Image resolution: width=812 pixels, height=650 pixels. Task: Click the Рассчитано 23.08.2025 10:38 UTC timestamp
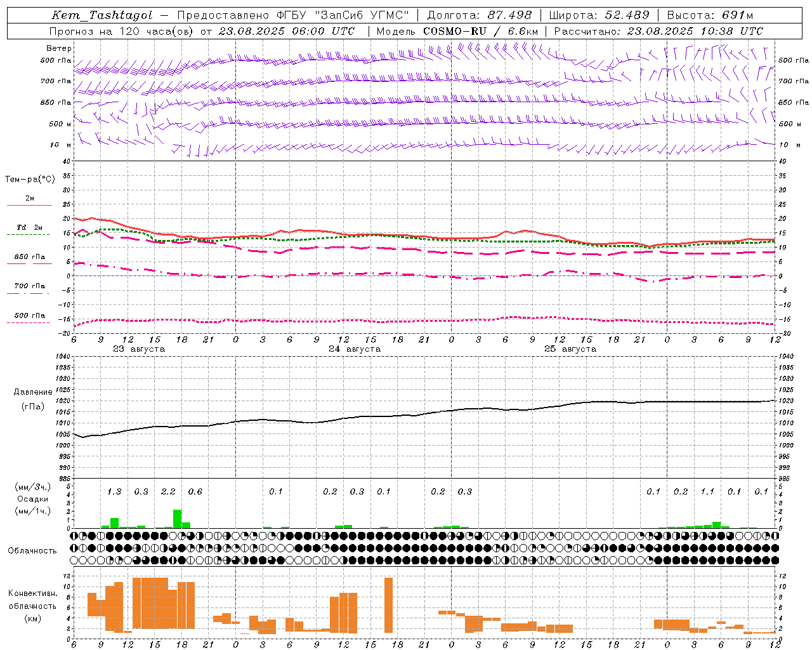(658, 31)
